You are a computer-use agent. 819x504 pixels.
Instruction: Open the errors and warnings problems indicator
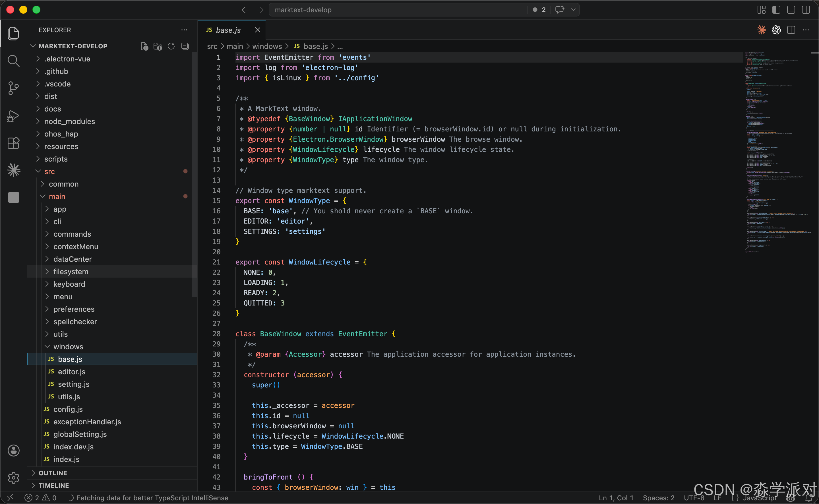tap(41, 498)
